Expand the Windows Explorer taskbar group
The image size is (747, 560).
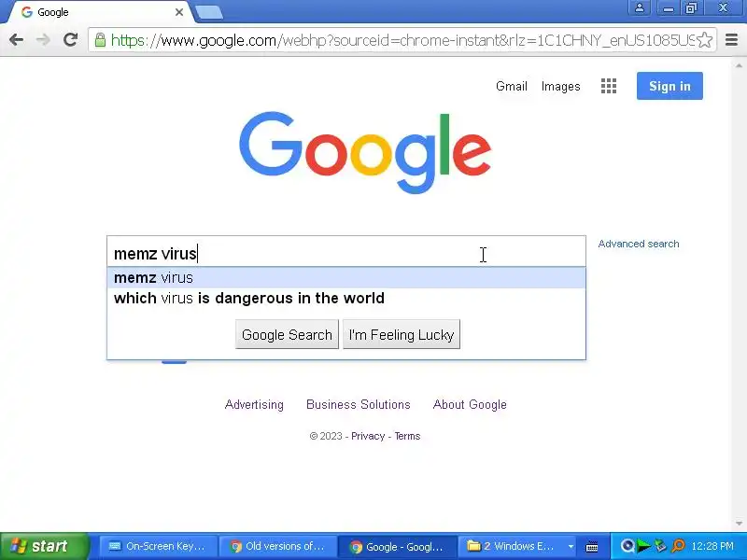point(518,546)
